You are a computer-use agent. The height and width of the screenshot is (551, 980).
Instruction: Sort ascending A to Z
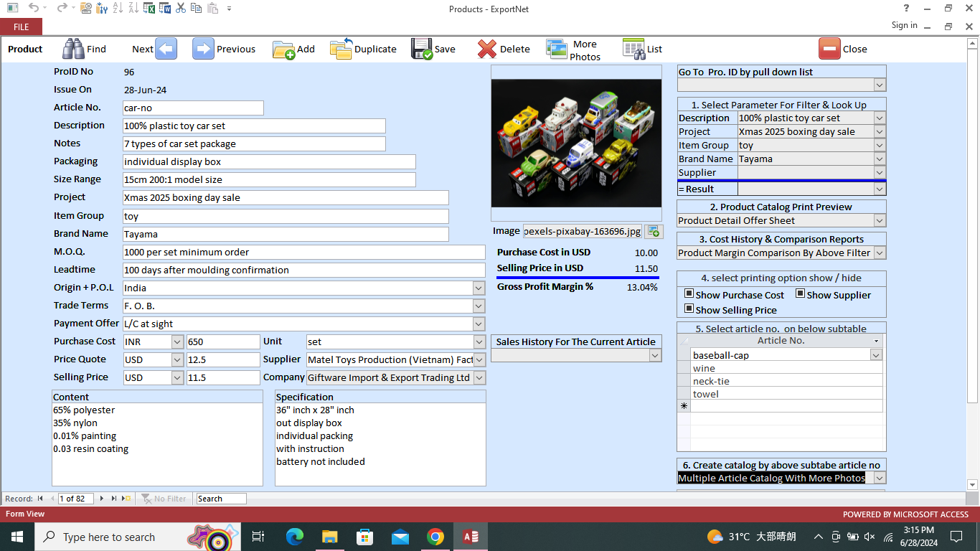click(118, 9)
